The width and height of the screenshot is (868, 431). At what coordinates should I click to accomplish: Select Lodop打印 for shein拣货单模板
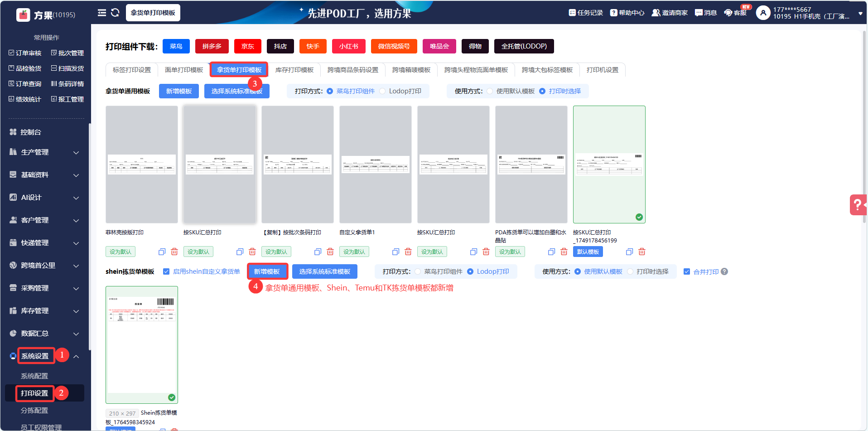[x=470, y=271]
